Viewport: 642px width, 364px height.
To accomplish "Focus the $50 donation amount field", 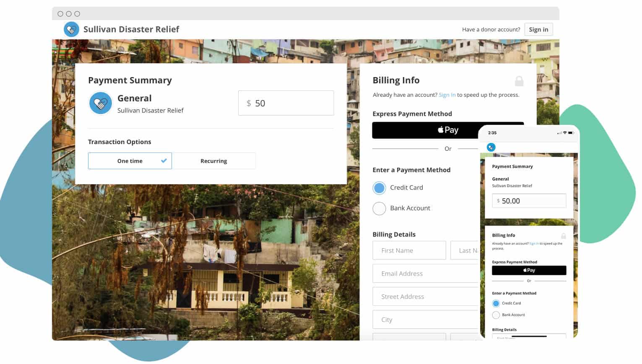I will point(286,103).
